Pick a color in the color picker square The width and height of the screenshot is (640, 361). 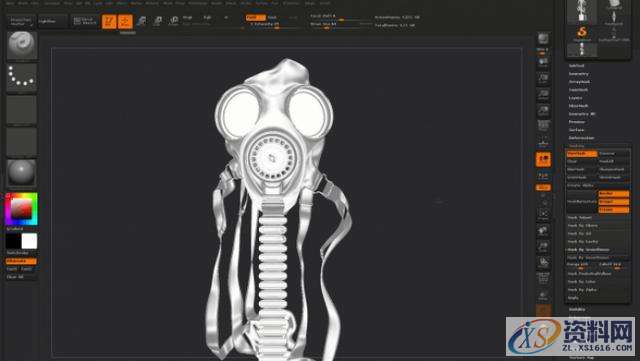click(x=21, y=209)
